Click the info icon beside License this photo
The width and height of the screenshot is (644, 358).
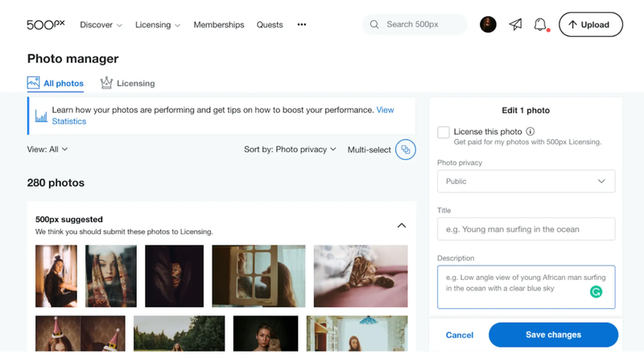pos(530,132)
